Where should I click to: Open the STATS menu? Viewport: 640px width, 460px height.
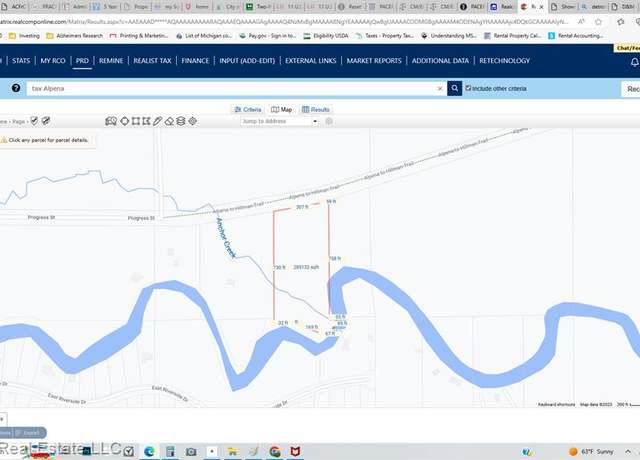pyautogui.click(x=21, y=61)
